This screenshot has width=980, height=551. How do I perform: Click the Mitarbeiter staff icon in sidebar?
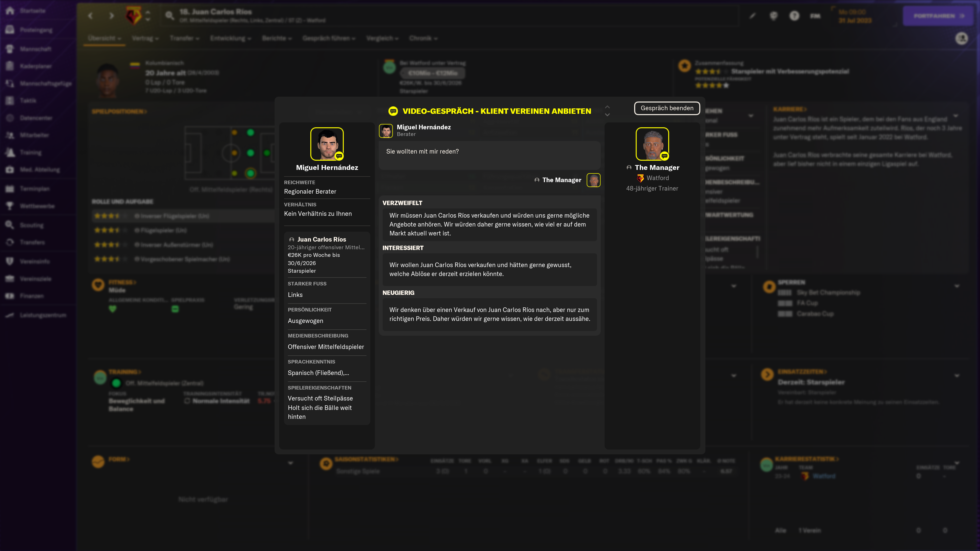10,135
